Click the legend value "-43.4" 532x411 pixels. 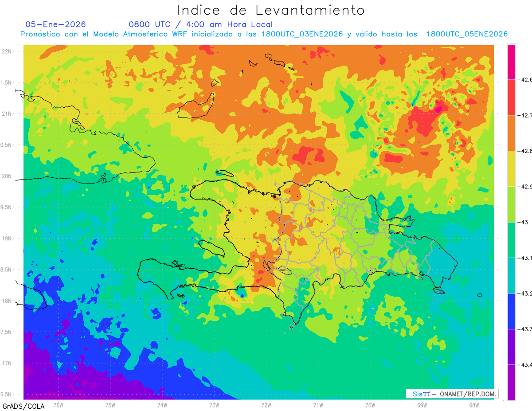[x=524, y=365]
